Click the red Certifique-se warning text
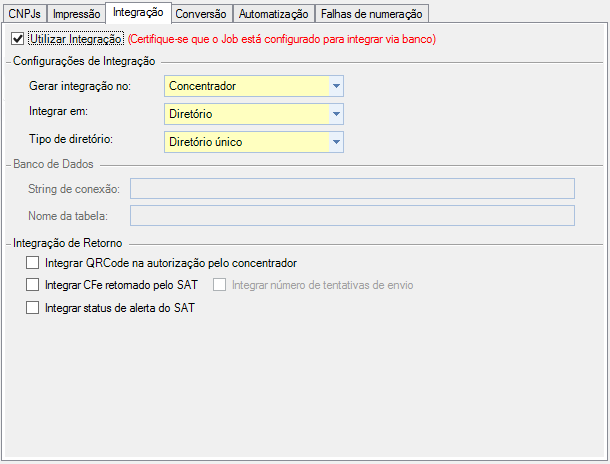 coord(282,39)
